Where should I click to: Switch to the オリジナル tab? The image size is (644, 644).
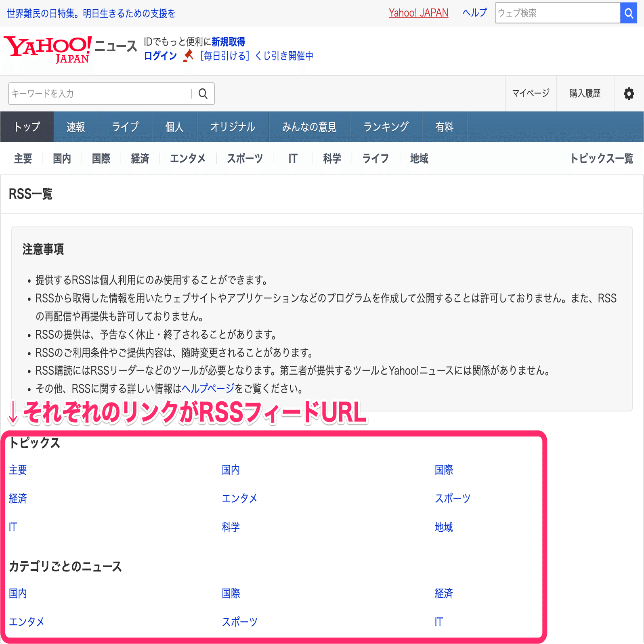(x=233, y=127)
